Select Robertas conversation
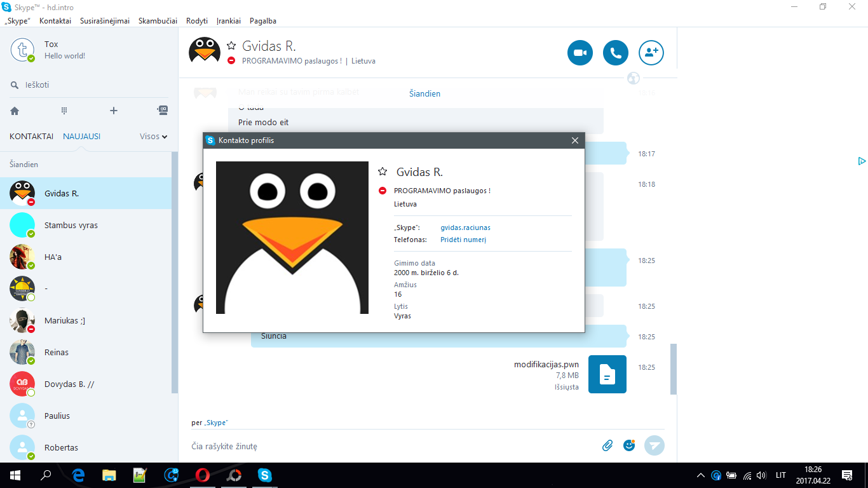 (86, 447)
